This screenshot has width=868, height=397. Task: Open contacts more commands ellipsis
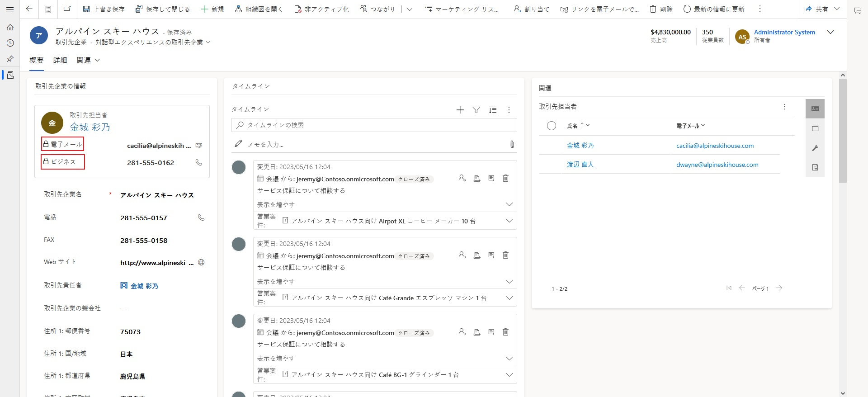coord(784,107)
